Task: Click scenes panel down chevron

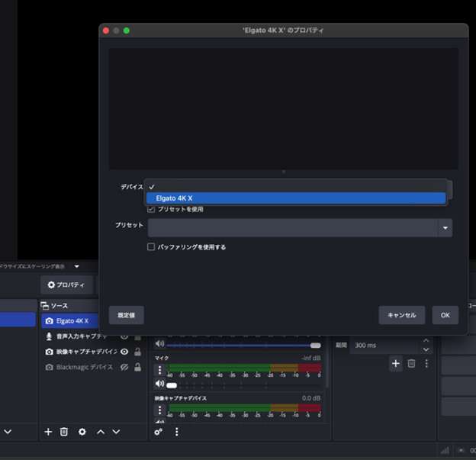Action: [x=8, y=432]
